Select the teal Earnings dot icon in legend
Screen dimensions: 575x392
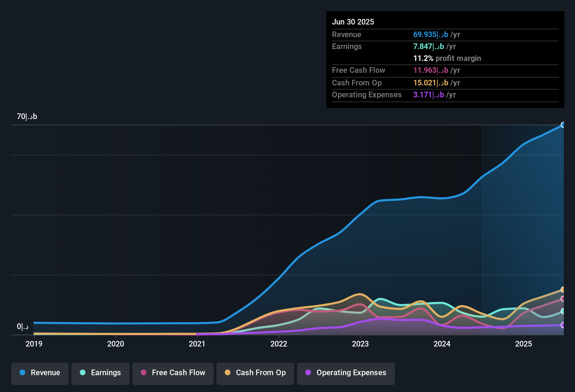(x=83, y=373)
